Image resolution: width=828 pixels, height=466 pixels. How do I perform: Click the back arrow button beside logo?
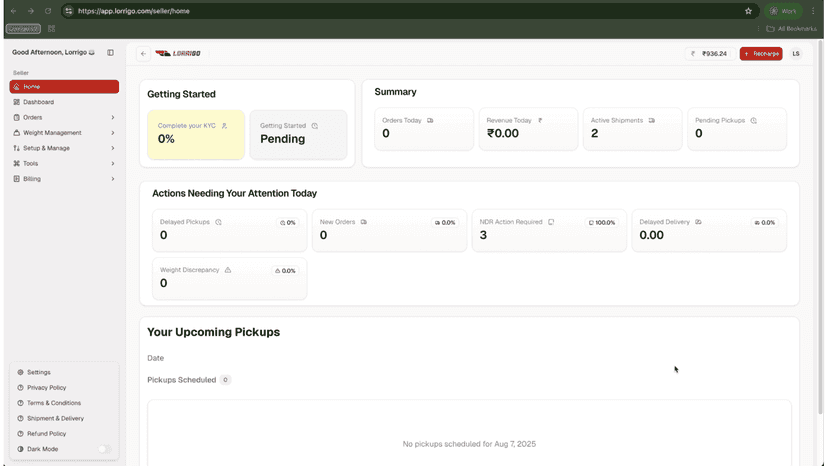pyautogui.click(x=143, y=53)
